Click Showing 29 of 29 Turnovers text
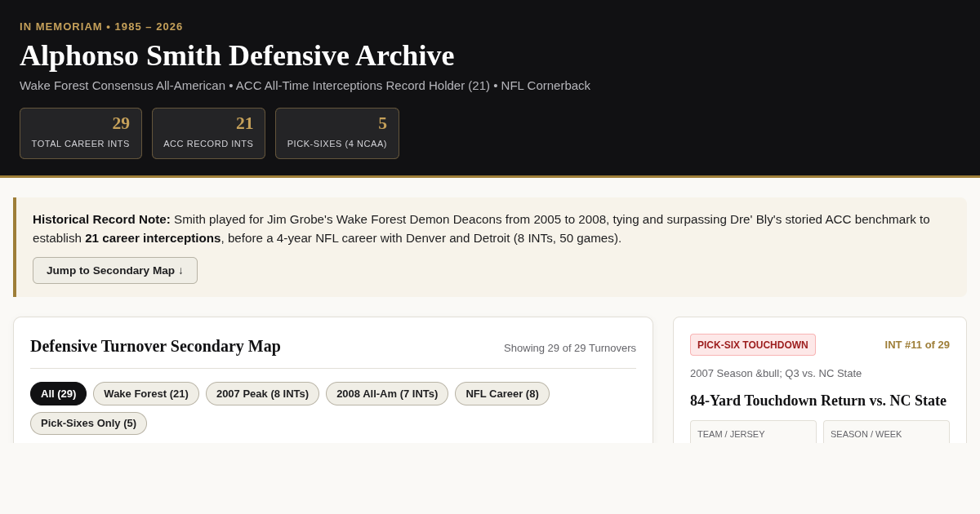The width and height of the screenshot is (980, 514). (570, 348)
